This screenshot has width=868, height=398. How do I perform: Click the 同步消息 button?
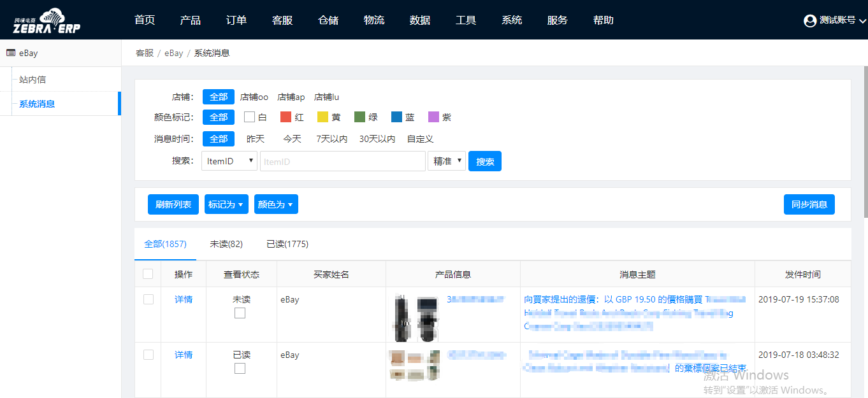click(809, 204)
